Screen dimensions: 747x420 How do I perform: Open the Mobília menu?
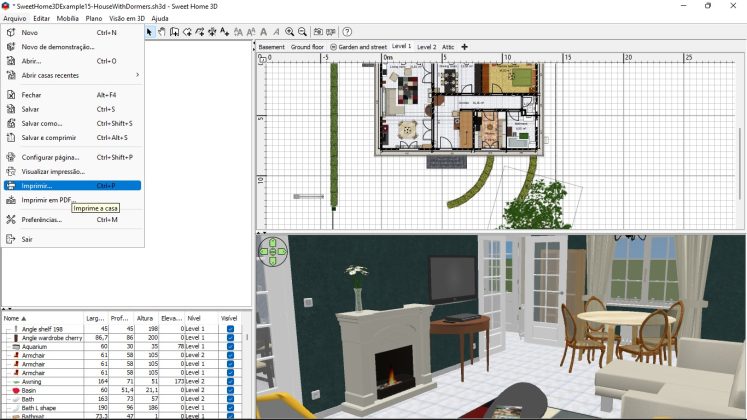point(68,18)
